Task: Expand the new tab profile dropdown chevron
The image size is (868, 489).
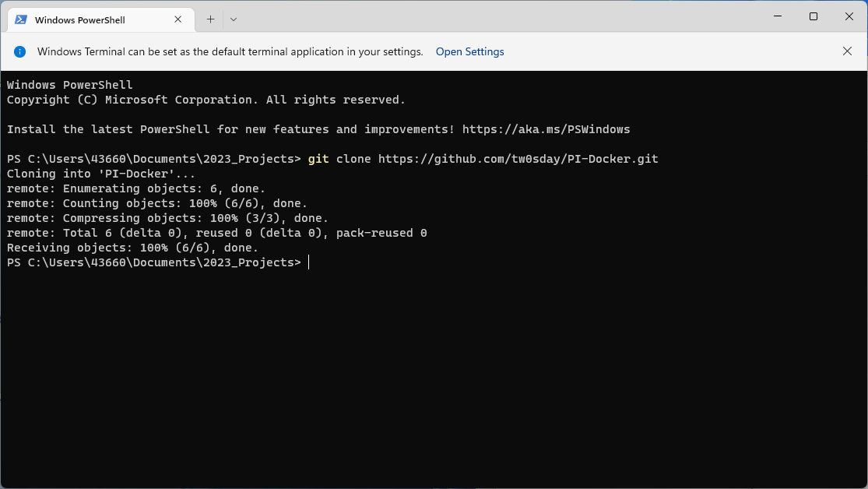Action: click(234, 19)
